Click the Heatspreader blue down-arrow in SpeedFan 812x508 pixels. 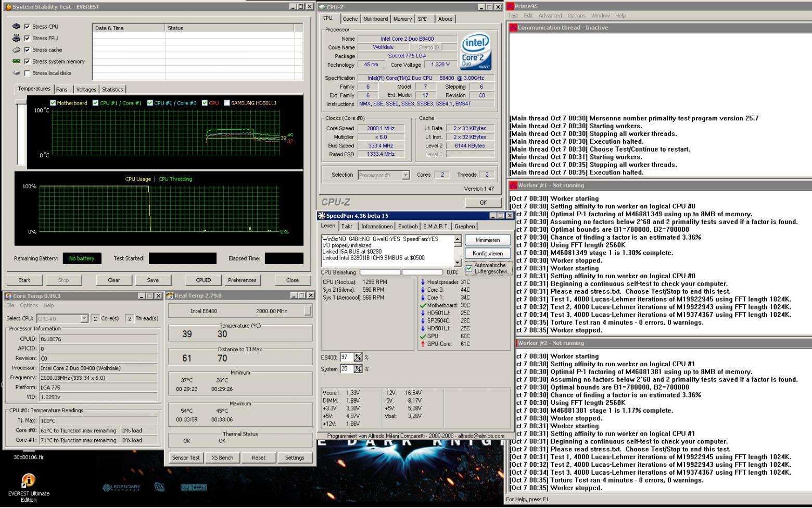click(423, 282)
